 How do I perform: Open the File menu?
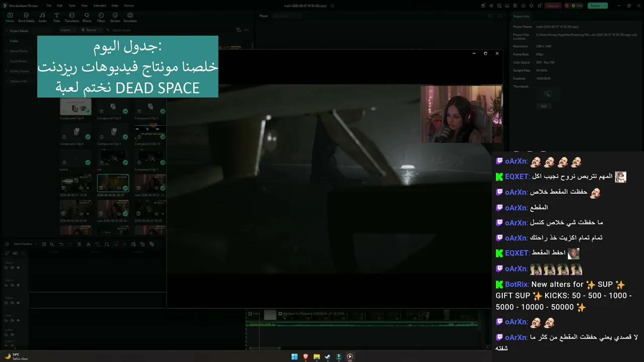point(49,6)
